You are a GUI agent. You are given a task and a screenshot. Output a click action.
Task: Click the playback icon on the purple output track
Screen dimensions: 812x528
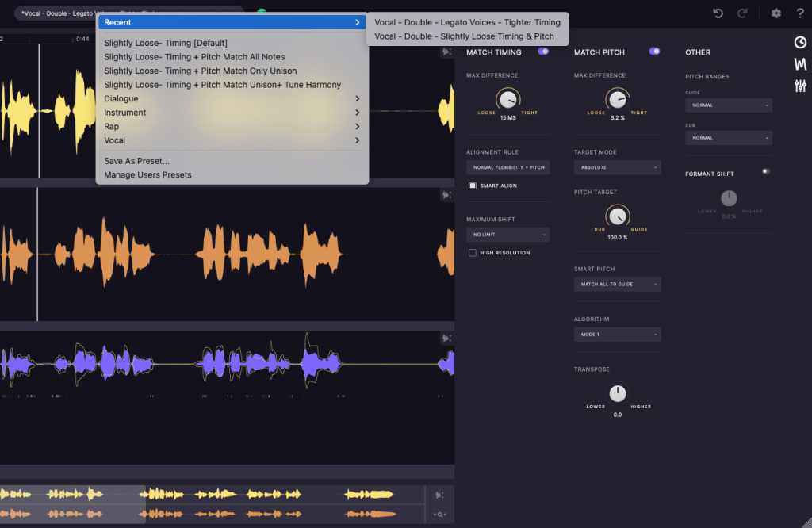[446, 339]
